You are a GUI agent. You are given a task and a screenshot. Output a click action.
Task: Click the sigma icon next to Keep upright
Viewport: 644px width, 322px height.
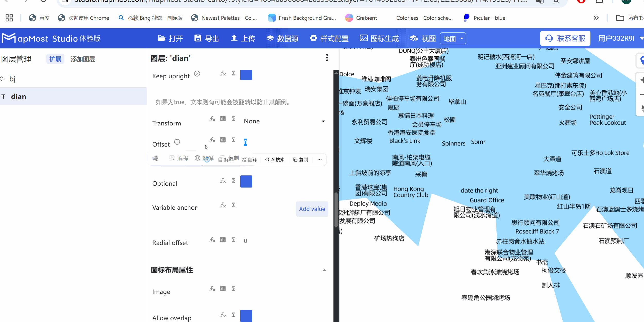click(233, 73)
